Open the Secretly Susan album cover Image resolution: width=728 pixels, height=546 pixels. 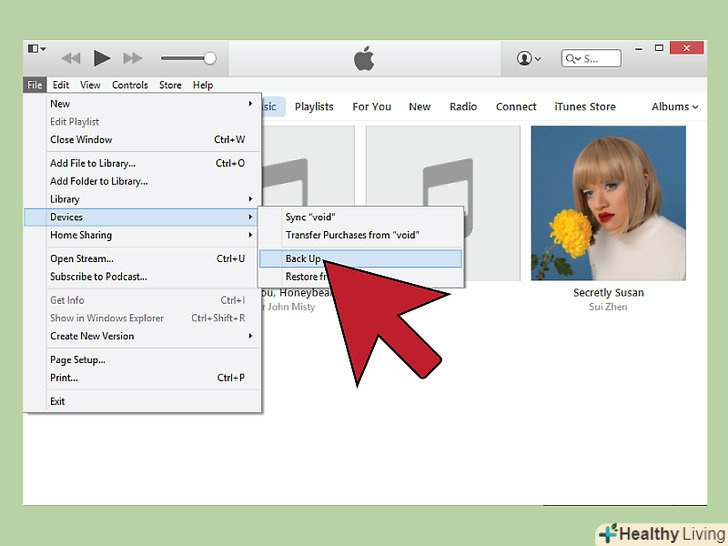coord(608,203)
